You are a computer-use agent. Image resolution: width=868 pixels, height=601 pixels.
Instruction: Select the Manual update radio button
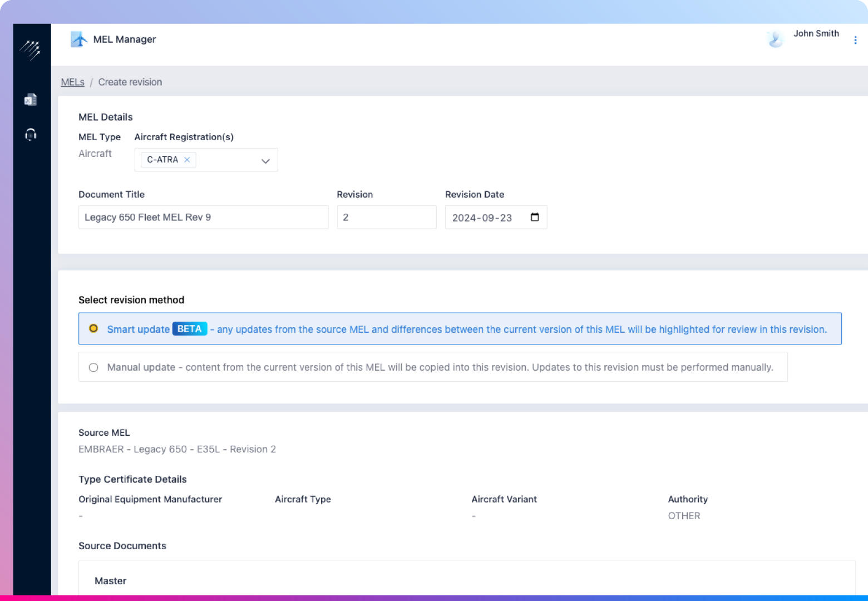[x=93, y=367]
